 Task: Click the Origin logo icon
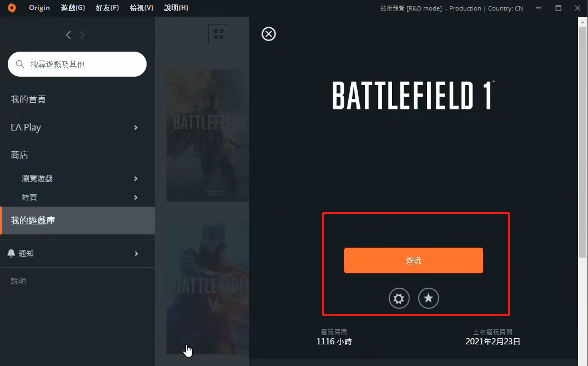point(12,8)
